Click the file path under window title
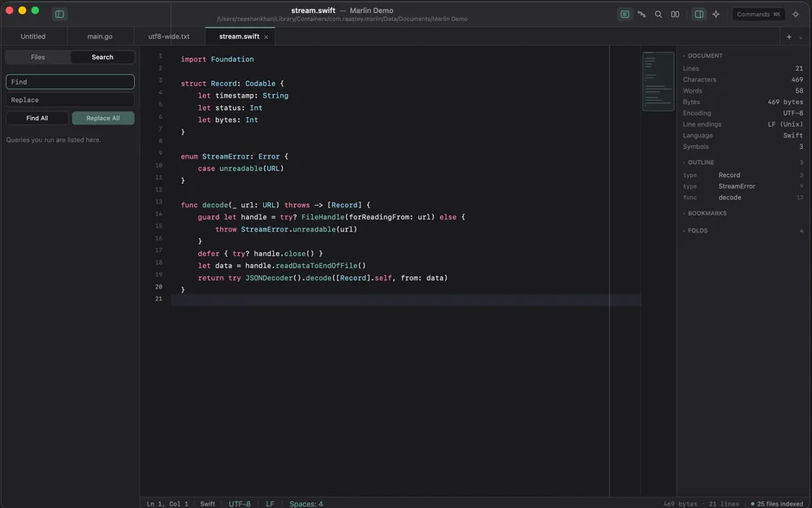 point(343,20)
